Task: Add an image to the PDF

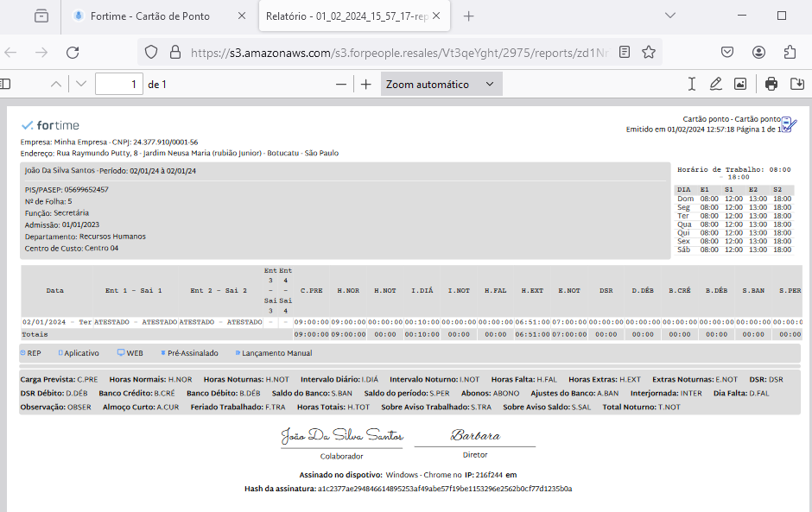Action: 740,84
